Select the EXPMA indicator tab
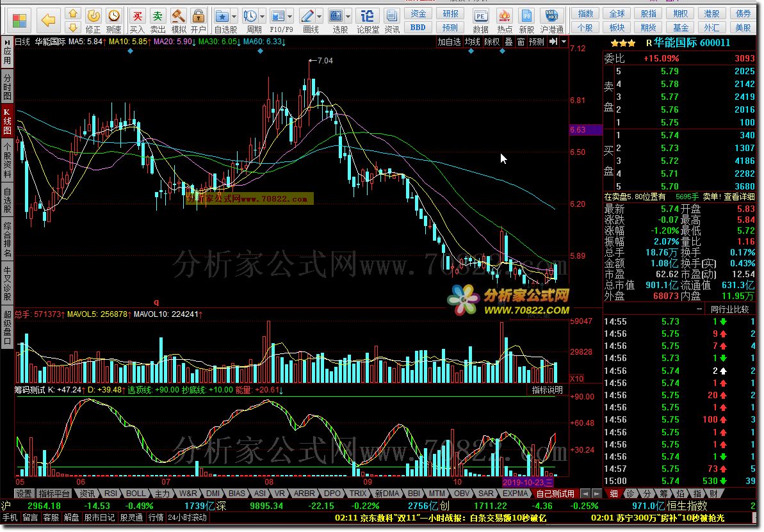Image resolution: width=764 pixels, height=532 pixels. click(x=515, y=494)
